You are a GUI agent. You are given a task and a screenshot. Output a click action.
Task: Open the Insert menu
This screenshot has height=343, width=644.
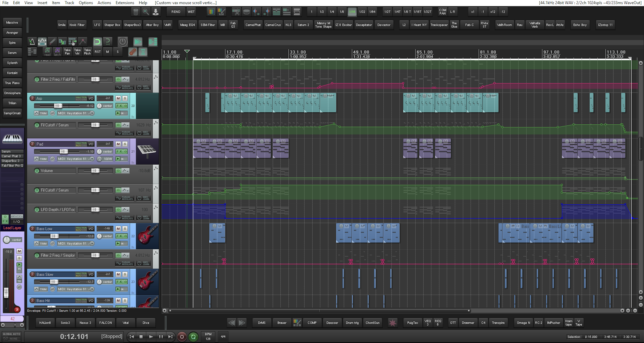tap(42, 3)
